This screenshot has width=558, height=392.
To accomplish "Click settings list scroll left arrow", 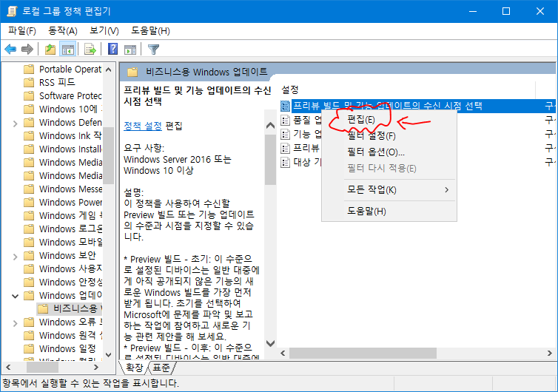I will click(x=283, y=354).
